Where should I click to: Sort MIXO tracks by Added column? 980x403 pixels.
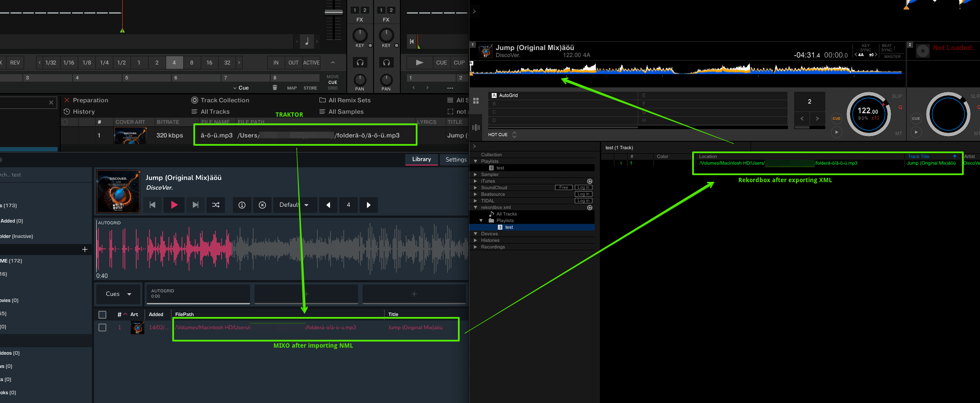[156, 314]
